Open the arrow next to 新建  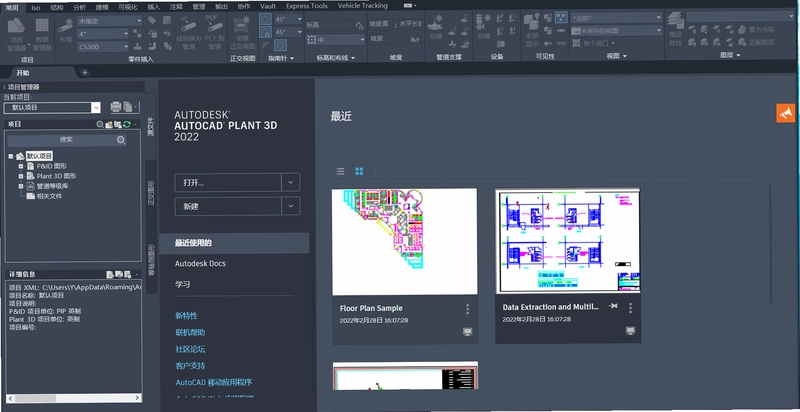(x=290, y=206)
